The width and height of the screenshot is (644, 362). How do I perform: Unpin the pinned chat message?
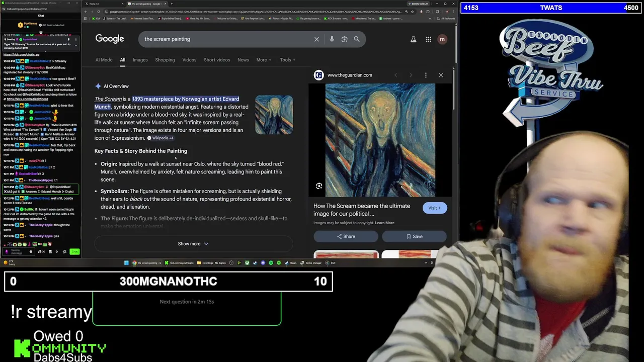pyautogui.click(x=69, y=39)
